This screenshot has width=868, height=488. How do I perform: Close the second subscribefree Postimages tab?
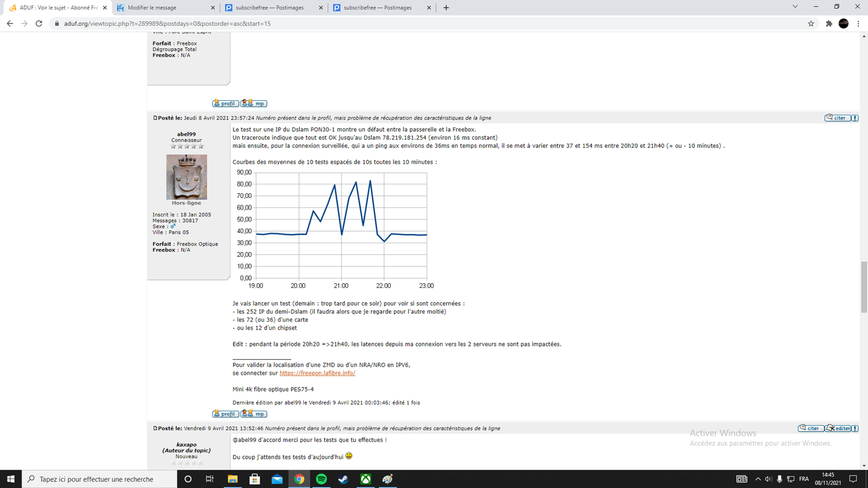point(429,7)
